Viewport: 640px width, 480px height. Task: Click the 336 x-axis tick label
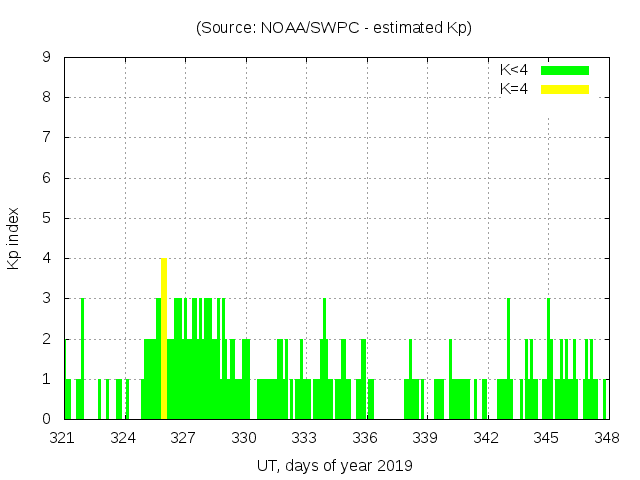(x=365, y=438)
